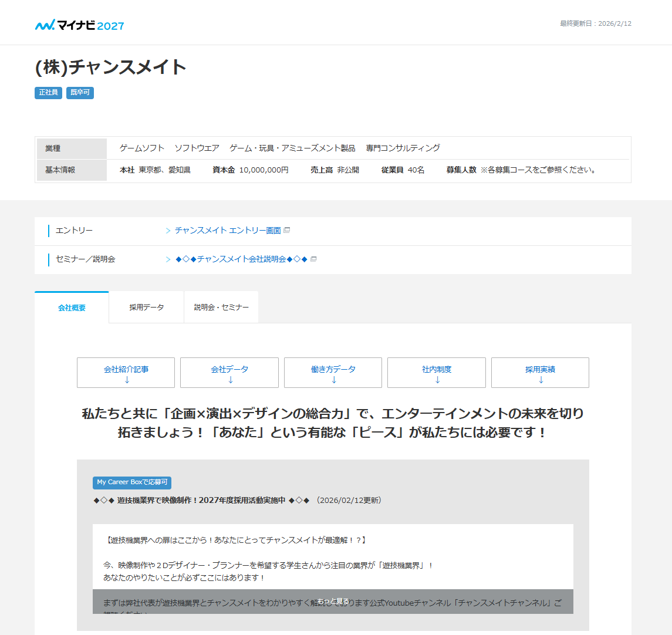Open external-window icon beside エントリー画面 link
This screenshot has height=635, width=672.
tap(287, 230)
